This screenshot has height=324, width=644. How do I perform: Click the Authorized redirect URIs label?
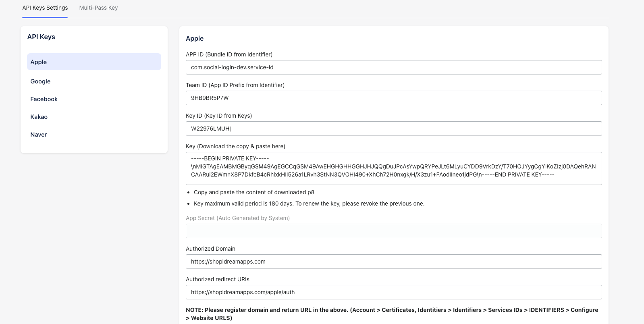pos(218,279)
